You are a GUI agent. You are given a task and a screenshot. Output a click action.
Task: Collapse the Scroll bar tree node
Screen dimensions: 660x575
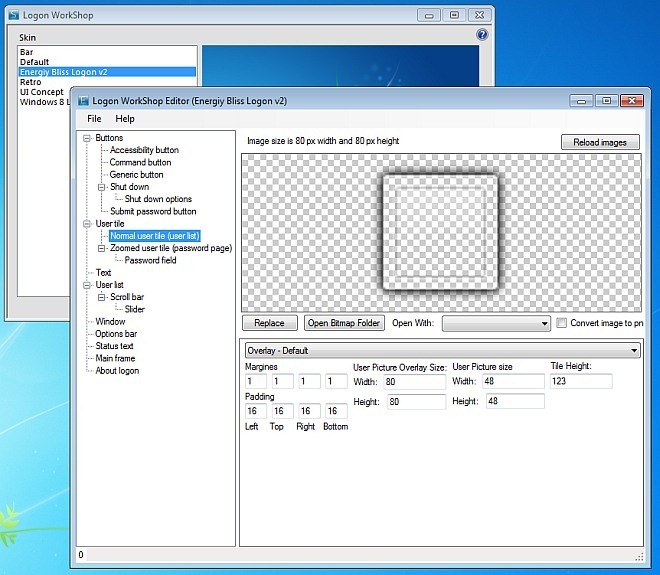coord(101,297)
